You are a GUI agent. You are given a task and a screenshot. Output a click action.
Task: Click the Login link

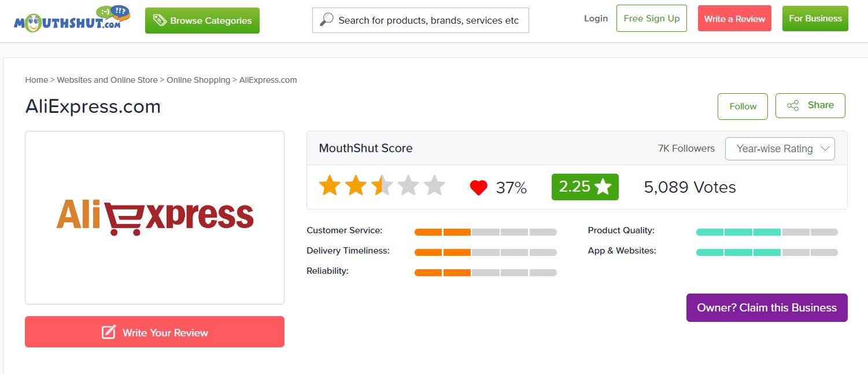pyautogui.click(x=596, y=19)
